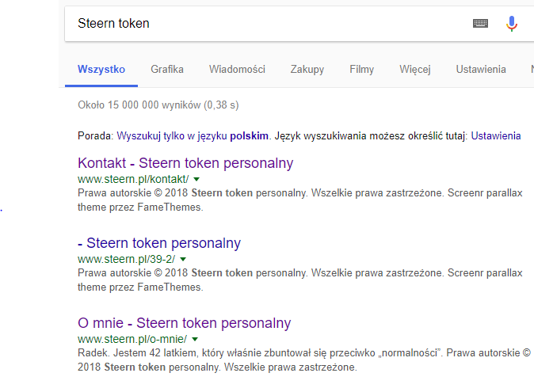Open Ustawienia in the search tabs bar
Image resolution: width=534 pixels, height=392 pixels.
481,70
